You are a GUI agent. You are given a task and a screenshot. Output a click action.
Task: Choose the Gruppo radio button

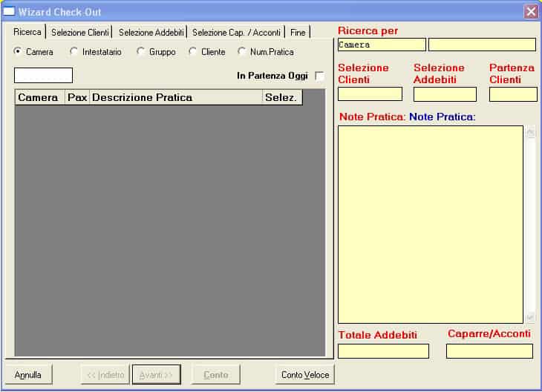click(x=140, y=51)
